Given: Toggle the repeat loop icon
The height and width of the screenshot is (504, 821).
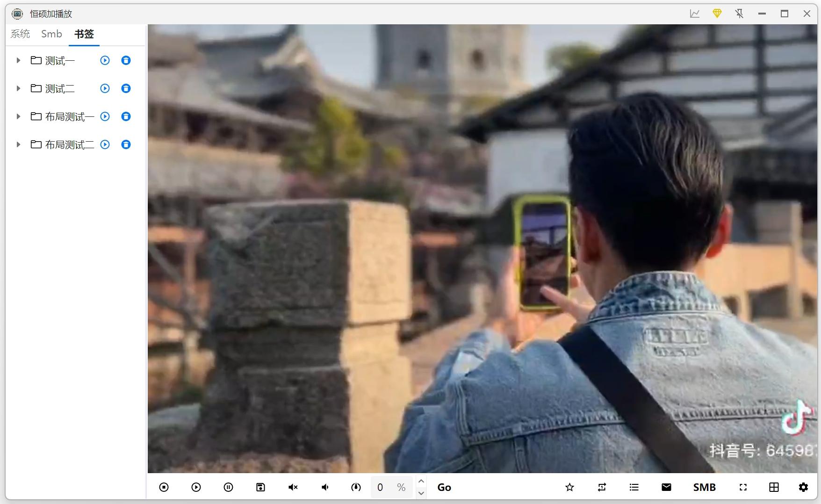Looking at the screenshot, I should [x=602, y=487].
